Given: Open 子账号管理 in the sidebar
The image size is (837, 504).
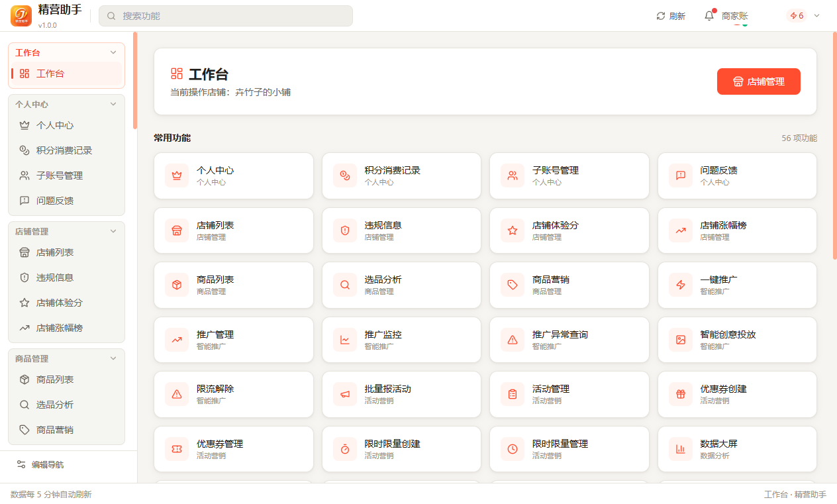Looking at the screenshot, I should click(x=66, y=176).
